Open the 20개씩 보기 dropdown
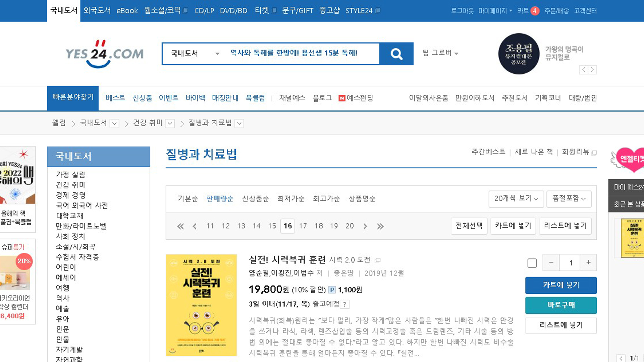The width and height of the screenshot is (644, 362). click(x=516, y=198)
